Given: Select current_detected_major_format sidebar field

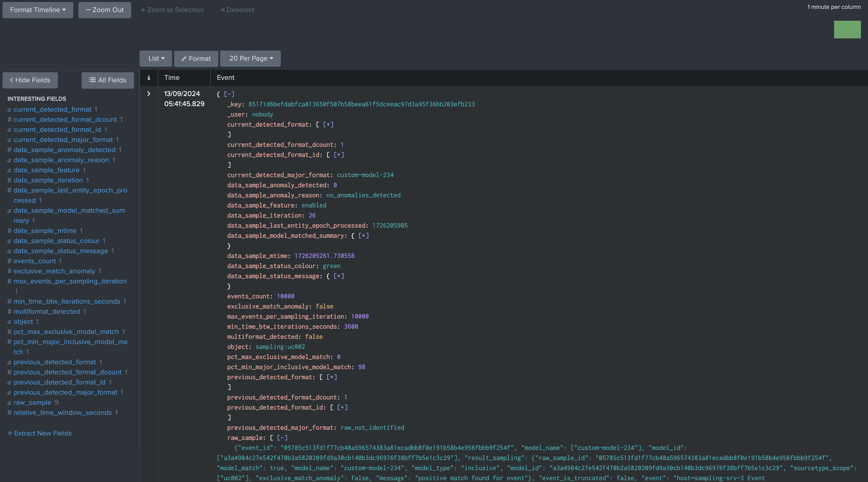Looking at the screenshot, I should point(63,140).
